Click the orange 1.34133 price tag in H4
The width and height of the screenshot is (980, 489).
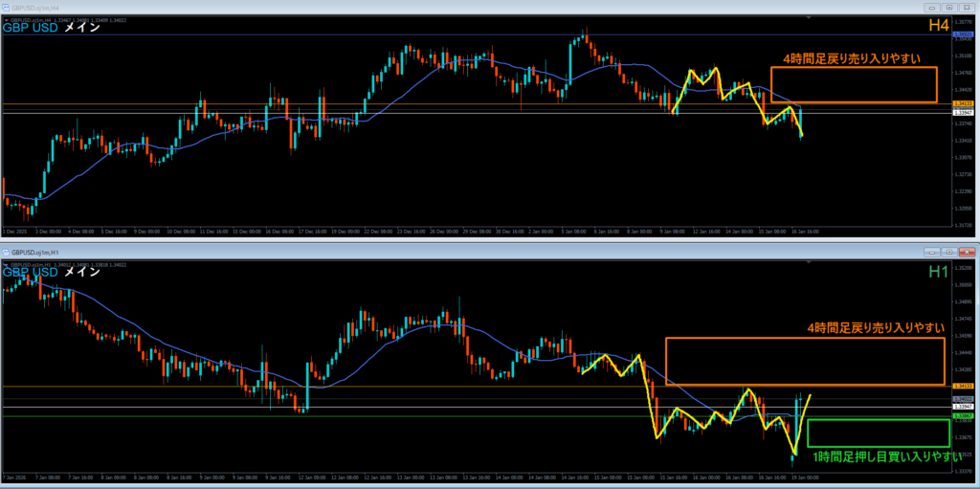pos(963,103)
